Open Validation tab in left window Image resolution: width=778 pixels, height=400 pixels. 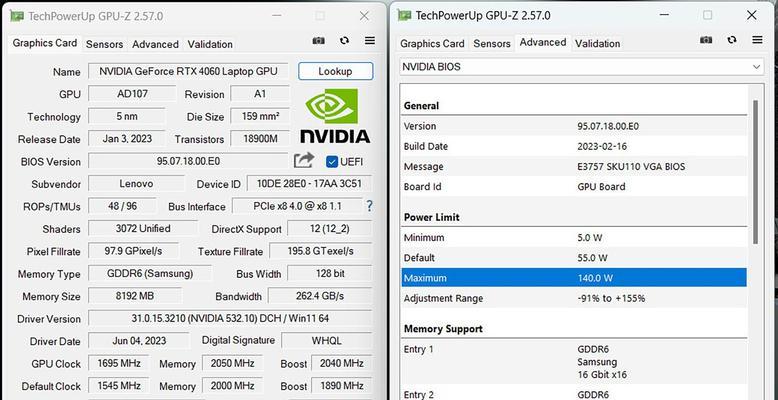click(x=210, y=44)
